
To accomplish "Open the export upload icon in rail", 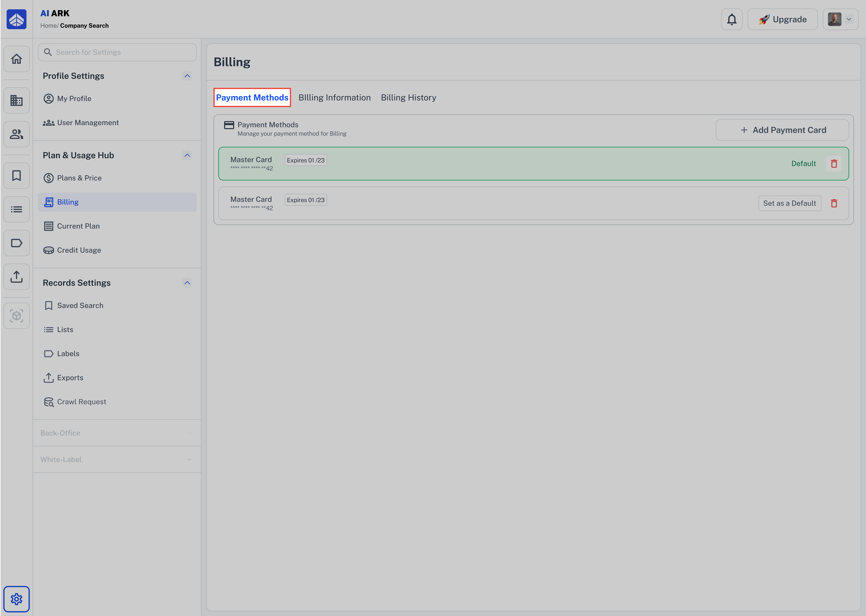I will pos(16,277).
